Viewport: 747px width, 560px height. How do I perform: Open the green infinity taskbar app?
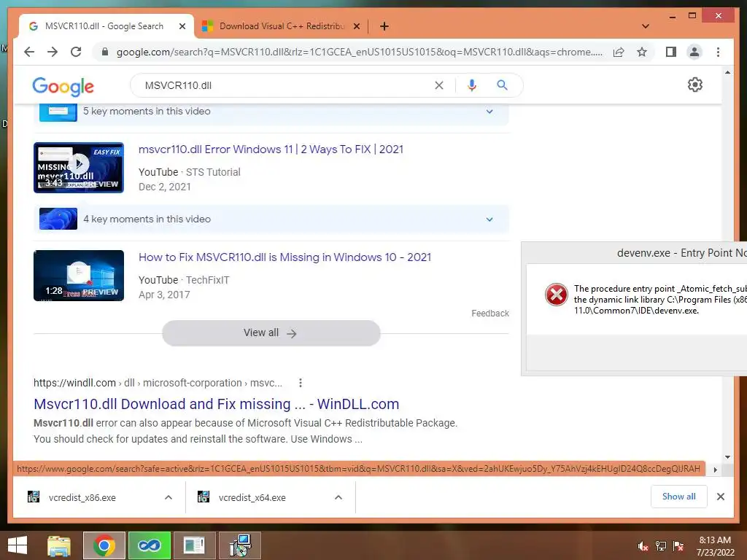tap(149, 545)
